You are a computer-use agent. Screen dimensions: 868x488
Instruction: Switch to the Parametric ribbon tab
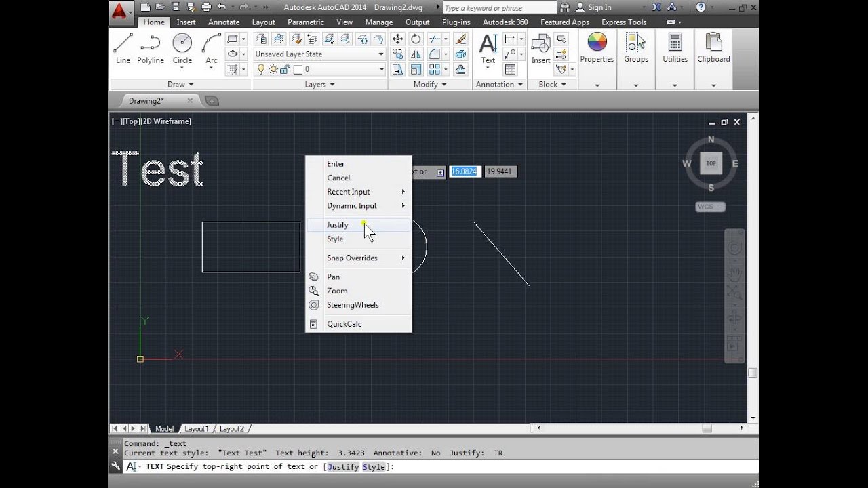click(306, 22)
